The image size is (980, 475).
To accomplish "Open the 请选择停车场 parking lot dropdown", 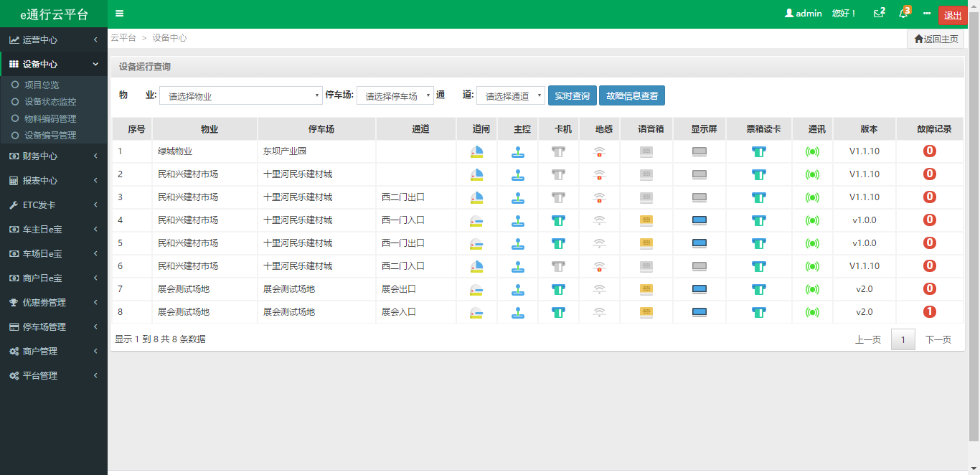I will point(395,96).
